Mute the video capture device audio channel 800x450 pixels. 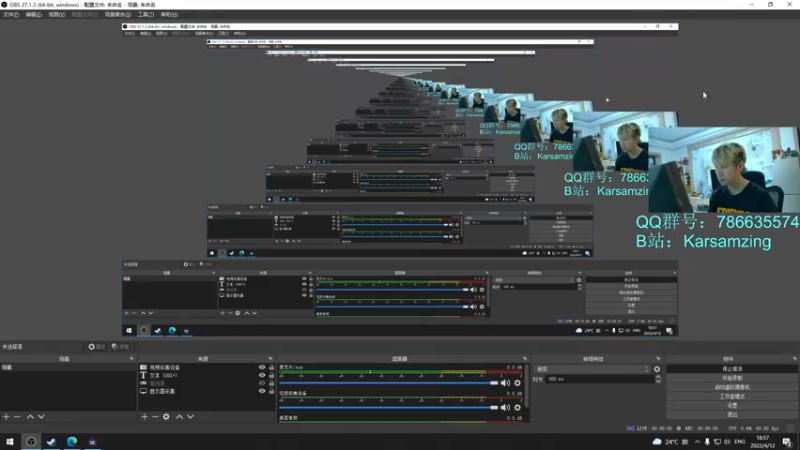(x=505, y=407)
